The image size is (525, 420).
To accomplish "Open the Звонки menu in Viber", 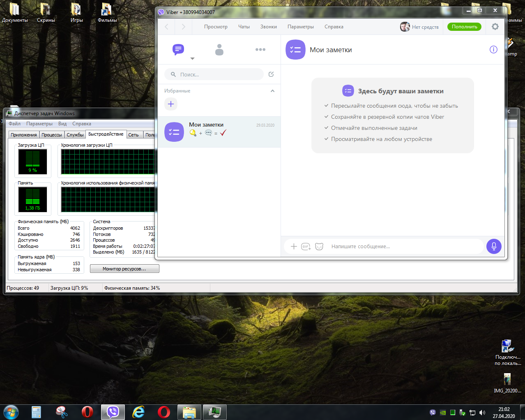I will tap(268, 27).
